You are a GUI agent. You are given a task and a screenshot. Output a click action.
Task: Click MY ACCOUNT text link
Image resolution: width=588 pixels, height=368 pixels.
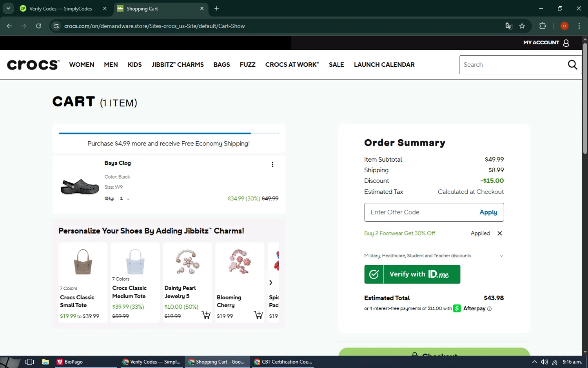point(541,42)
